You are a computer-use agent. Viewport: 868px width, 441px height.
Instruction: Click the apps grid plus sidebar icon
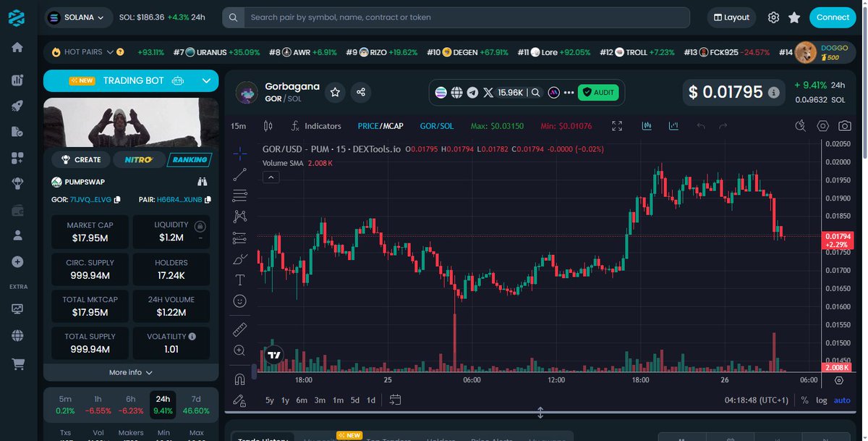click(17, 157)
